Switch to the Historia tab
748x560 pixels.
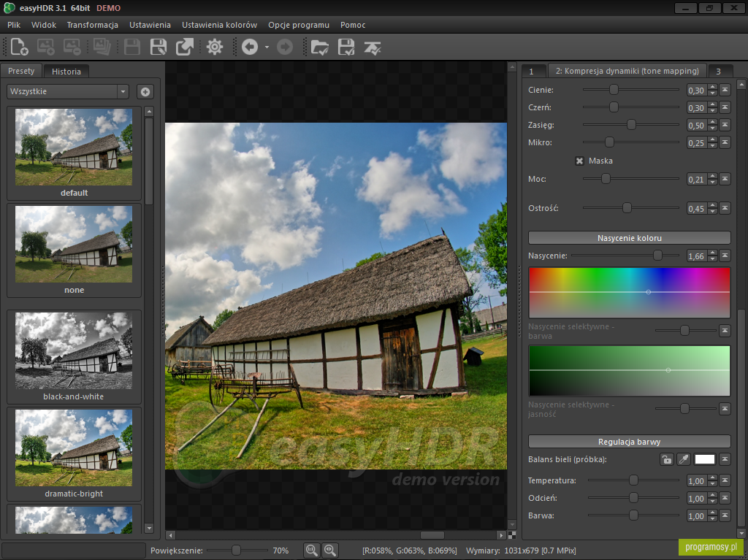pos(66,71)
